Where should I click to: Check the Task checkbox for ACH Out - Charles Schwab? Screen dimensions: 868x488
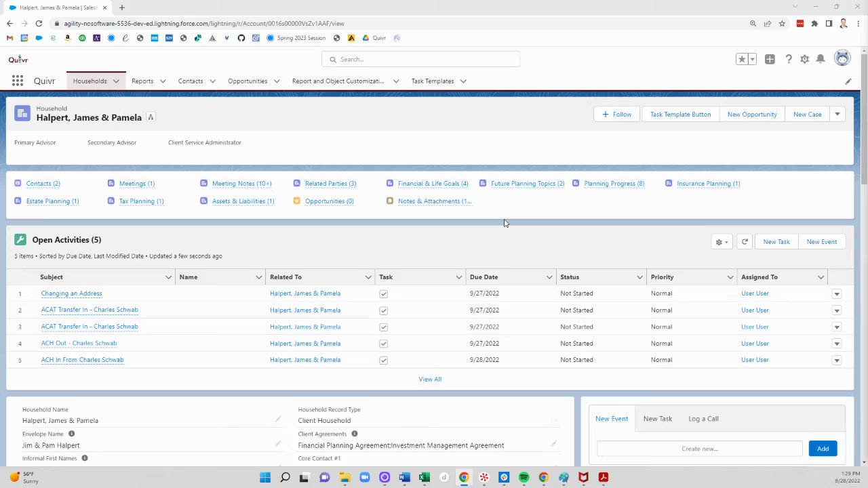click(x=383, y=343)
